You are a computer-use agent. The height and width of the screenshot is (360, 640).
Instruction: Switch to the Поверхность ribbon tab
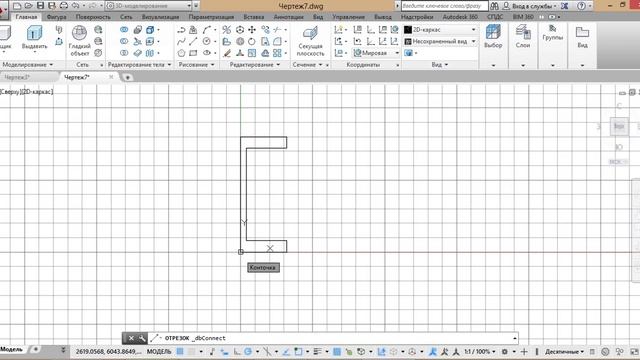(93, 17)
